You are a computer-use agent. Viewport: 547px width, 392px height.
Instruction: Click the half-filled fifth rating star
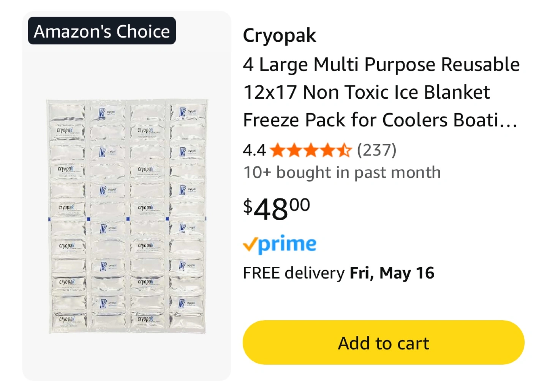(345, 150)
